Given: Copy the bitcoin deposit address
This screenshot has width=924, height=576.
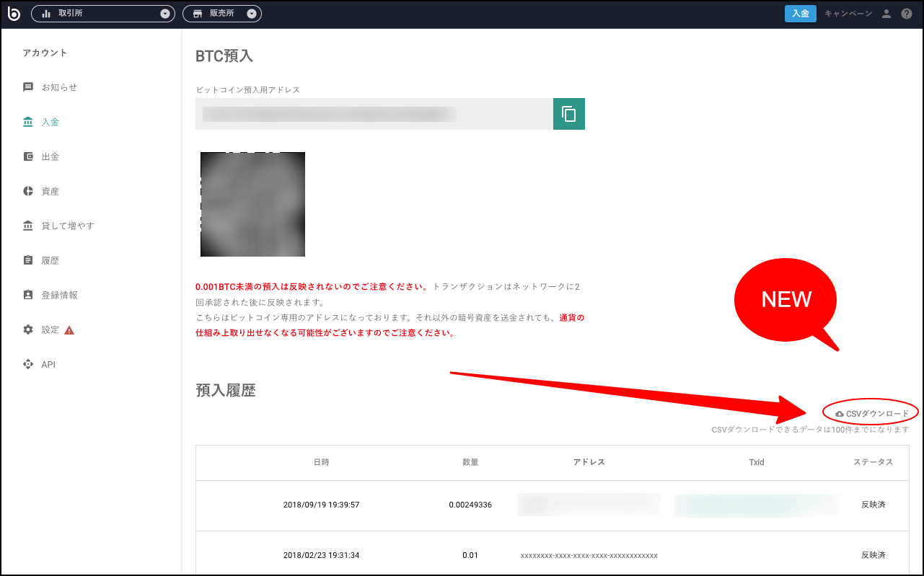Looking at the screenshot, I should pos(569,114).
